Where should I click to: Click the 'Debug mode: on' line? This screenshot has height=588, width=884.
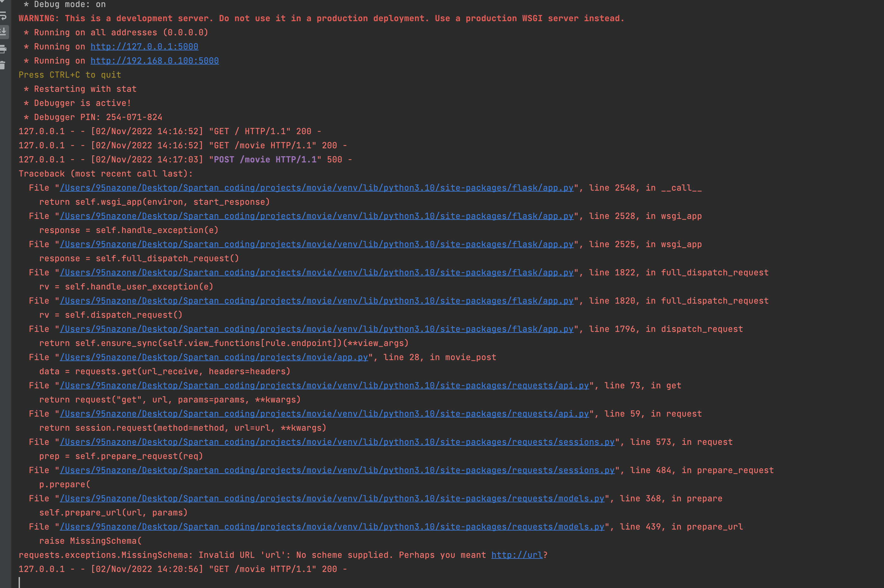tap(65, 4)
